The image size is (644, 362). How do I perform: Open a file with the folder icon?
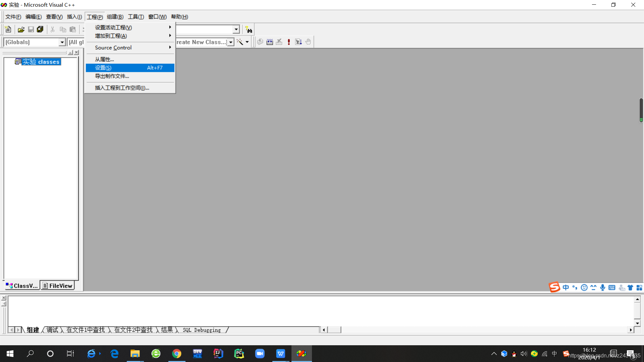(x=21, y=29)
